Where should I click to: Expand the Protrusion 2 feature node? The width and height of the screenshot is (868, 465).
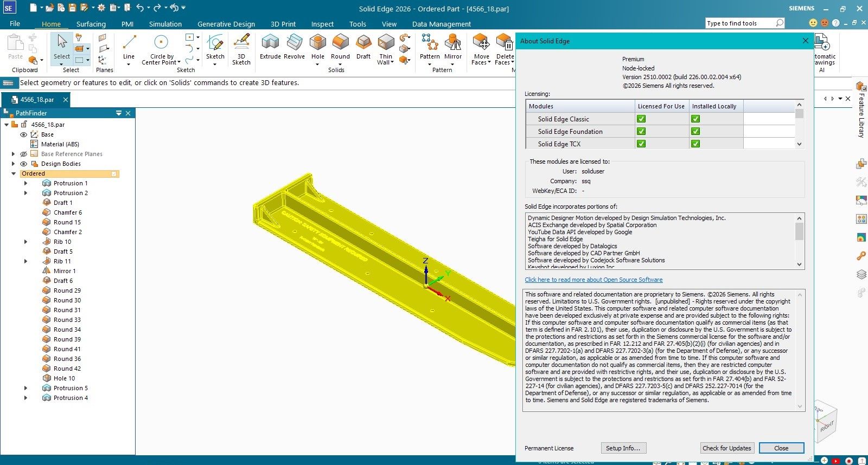25,193
